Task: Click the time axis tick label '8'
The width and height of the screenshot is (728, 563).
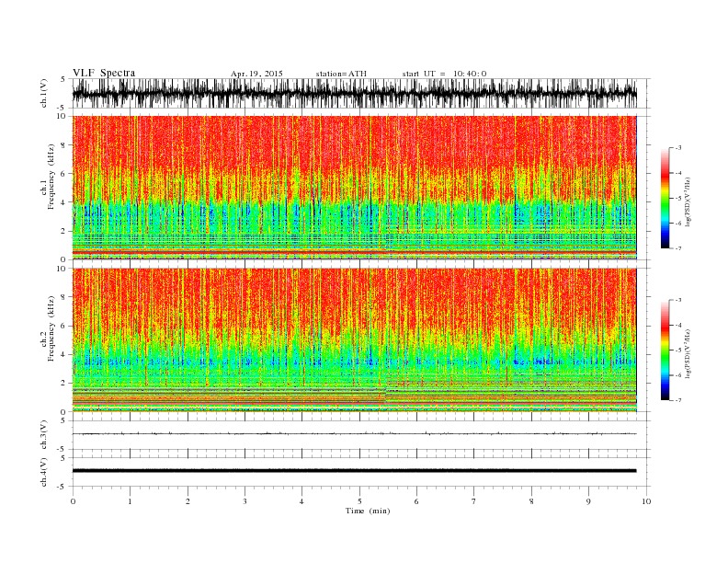Action: coord(531,501)
